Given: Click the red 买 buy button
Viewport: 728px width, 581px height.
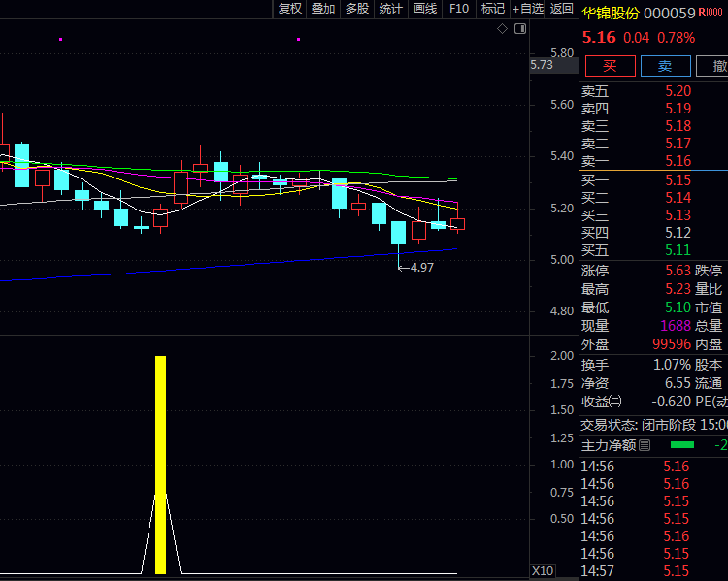Looking at the screenshot, I should (611, 66).
